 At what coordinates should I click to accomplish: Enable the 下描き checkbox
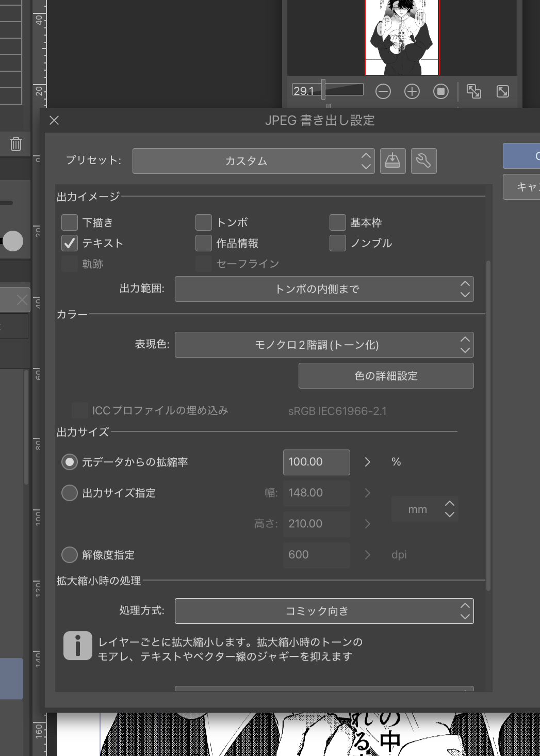pyautogui.click(x=70, y=222)
